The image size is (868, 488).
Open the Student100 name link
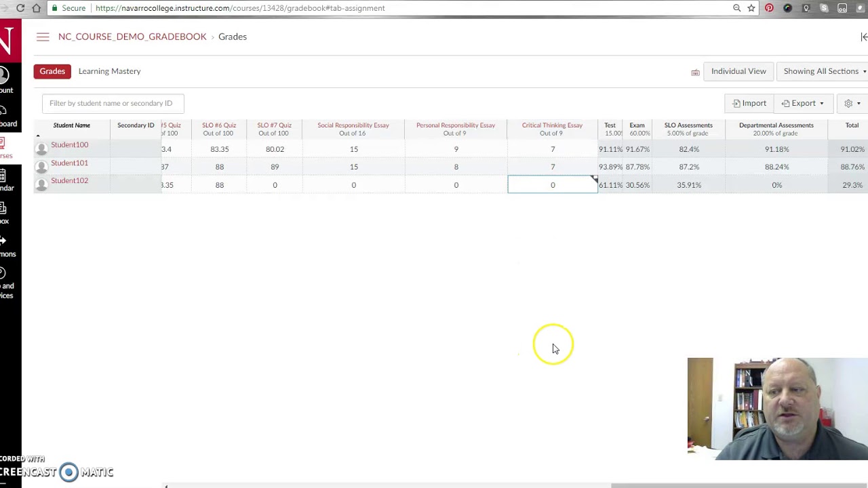pyautogui.click(x=69, y=144)
